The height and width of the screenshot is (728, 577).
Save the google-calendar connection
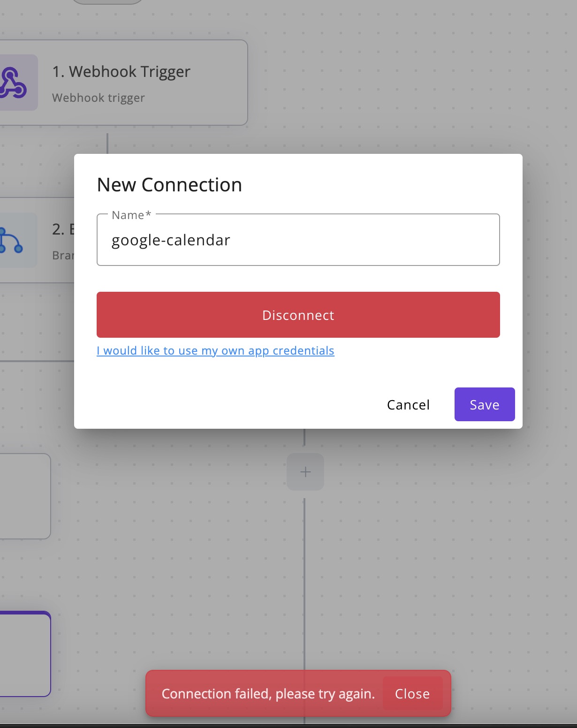(x=485, y=404)
